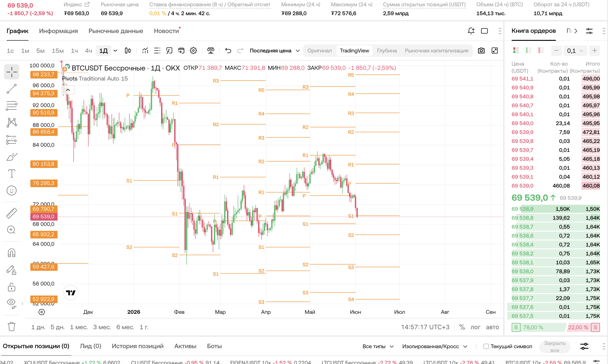Click the redo arrow
The width and height of the screenshot is (608, 364).
240,51
